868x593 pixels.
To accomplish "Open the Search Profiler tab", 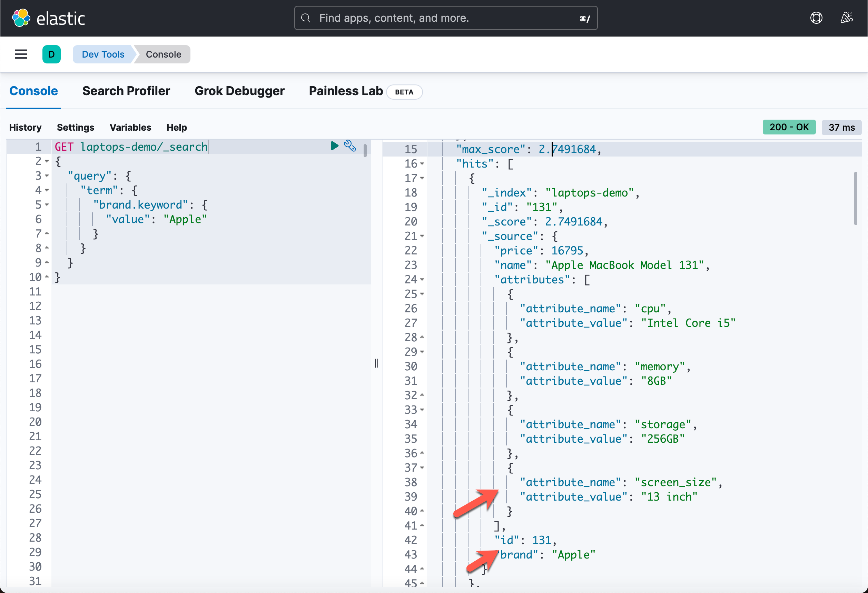I will [126, 91].
